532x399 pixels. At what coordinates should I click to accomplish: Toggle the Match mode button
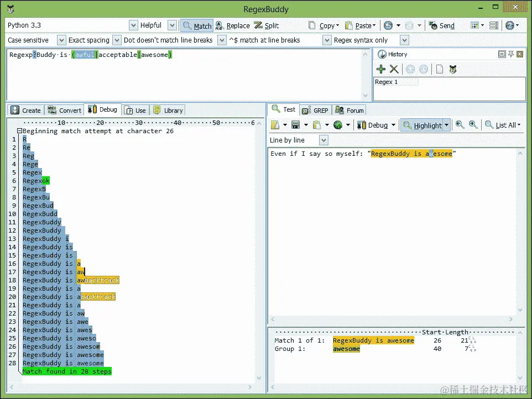(x=197, y=26)
